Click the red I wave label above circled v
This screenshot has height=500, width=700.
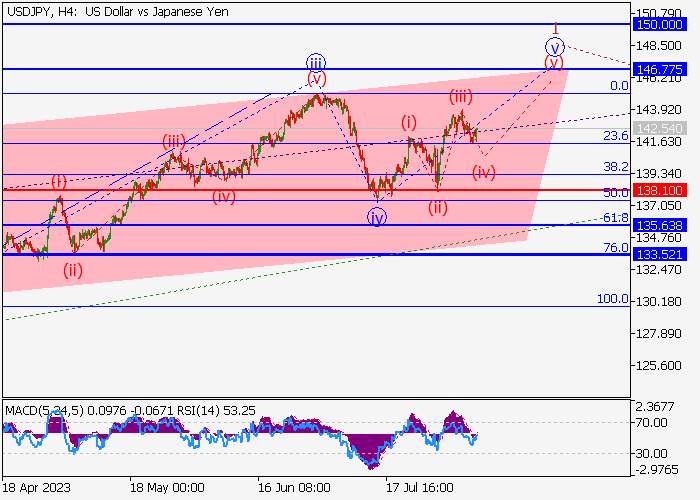click(x=555, y=29)
